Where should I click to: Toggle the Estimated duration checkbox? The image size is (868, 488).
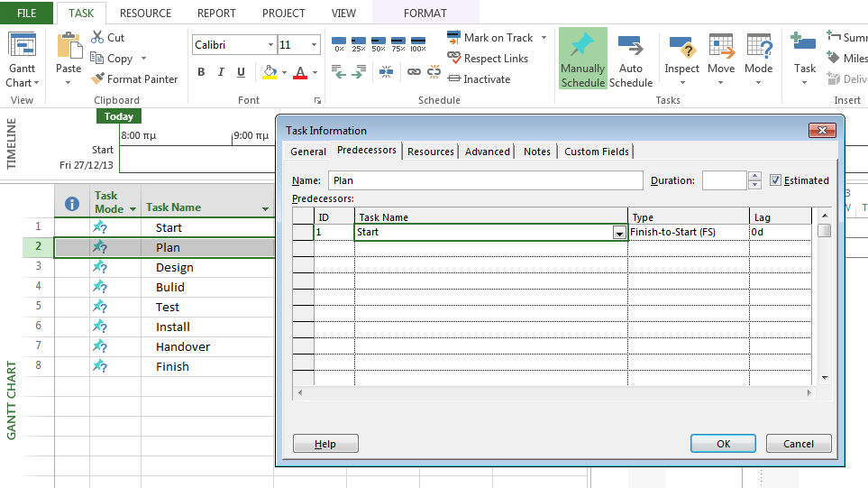(775, 180)
